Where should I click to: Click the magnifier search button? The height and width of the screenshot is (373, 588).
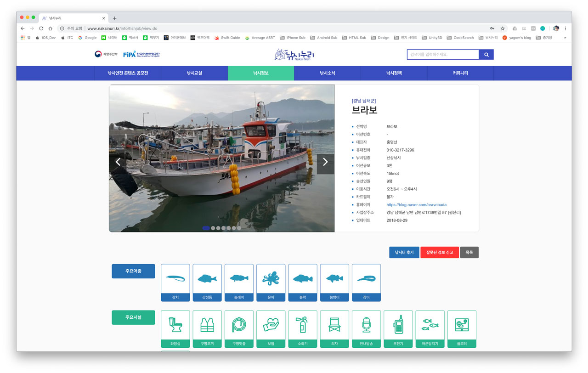[x=486, y=55]
